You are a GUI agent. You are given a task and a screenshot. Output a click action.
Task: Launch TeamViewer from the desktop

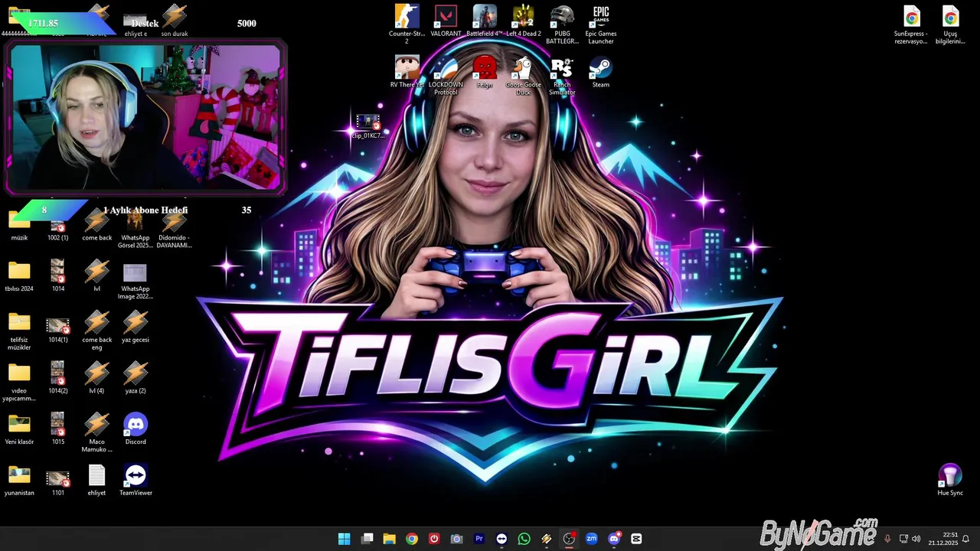coord(136,480)
